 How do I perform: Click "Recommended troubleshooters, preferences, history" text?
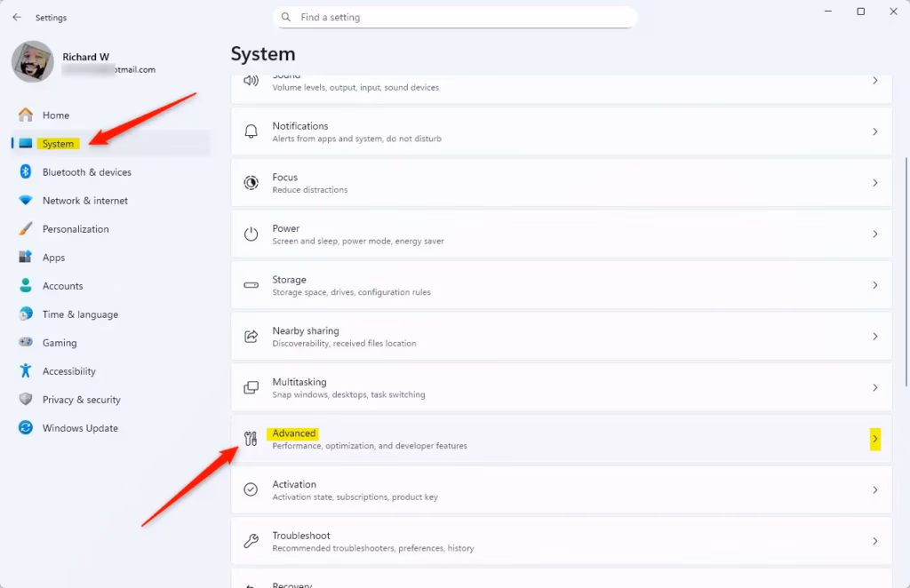372,548
